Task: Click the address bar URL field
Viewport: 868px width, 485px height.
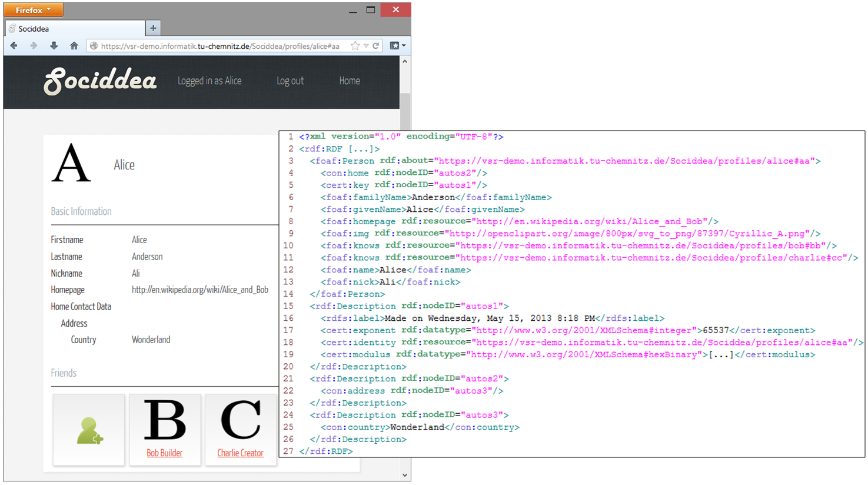Action: click(x=220, y=46)
